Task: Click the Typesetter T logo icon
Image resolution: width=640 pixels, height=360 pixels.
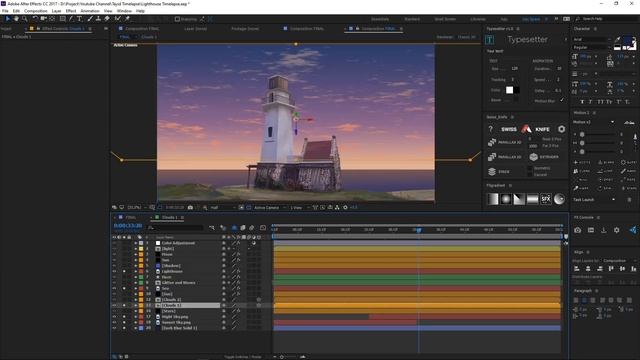Action: click(x=489, y=40)
